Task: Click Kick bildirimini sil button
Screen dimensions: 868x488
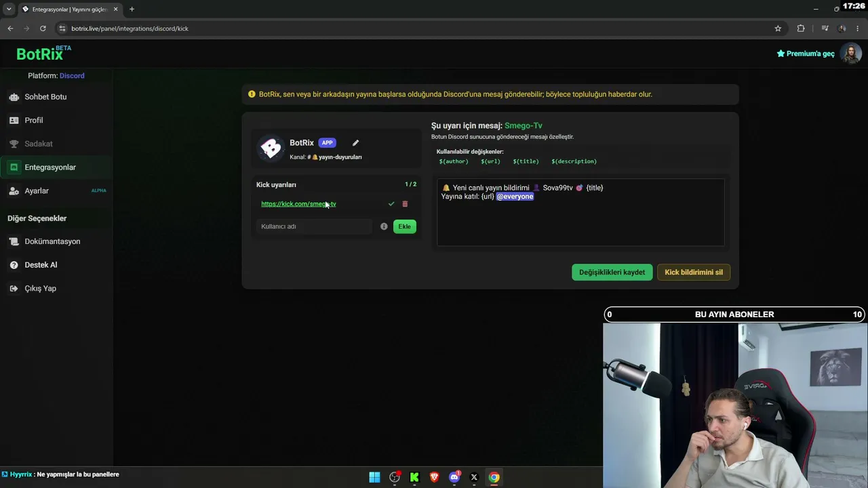Action: click(694, 272)
